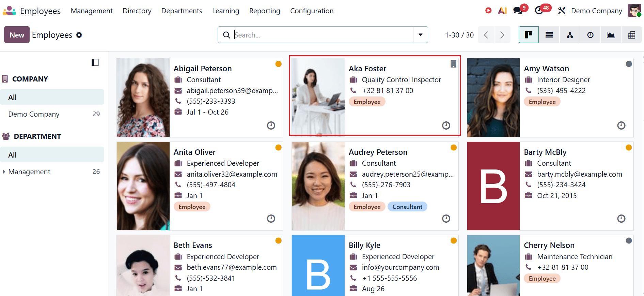Click Barty McBly's Oct 21, 2015 date
This screenshot has height=296, width=644.
(x=557, y=195)
